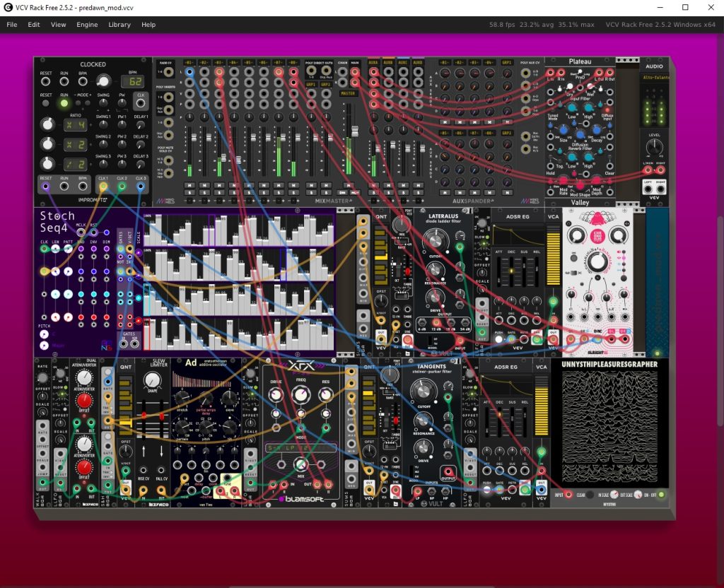Open the MixMaster GRP2 label menu

(326, 86)
